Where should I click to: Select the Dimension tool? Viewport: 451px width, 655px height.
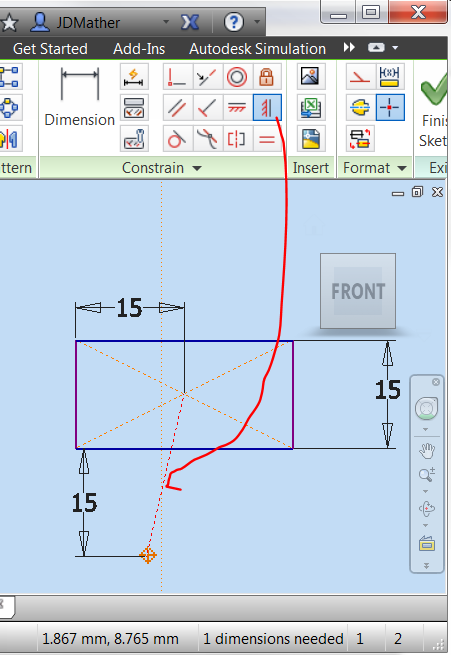pos(79,98)
